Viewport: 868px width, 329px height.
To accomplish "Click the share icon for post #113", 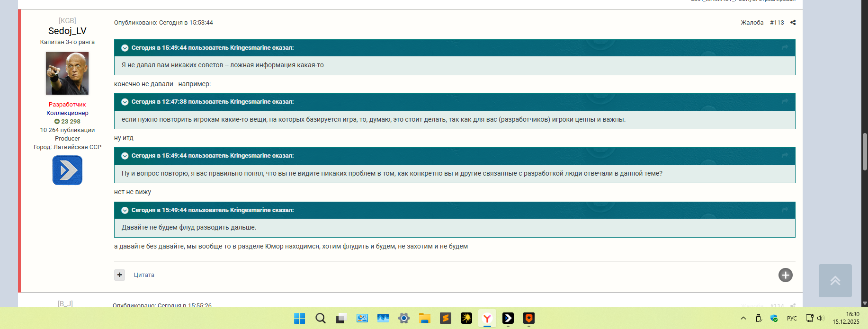I will coord(793,23).
